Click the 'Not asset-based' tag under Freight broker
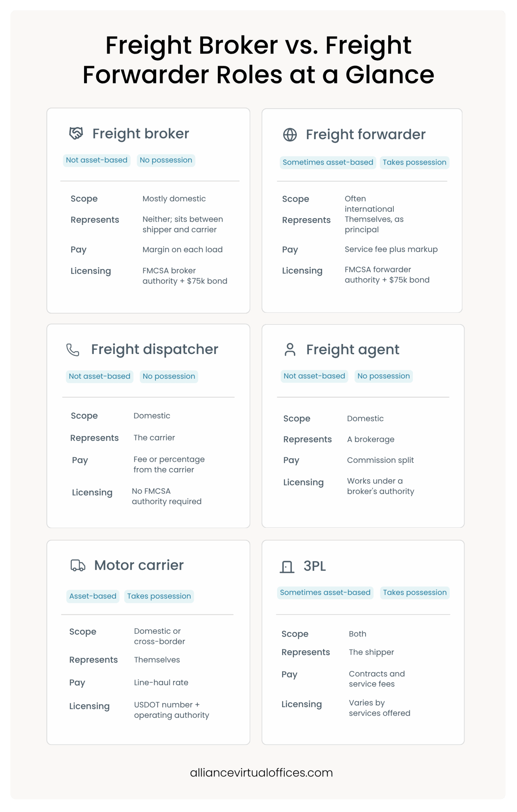 [x=96, y=160]
